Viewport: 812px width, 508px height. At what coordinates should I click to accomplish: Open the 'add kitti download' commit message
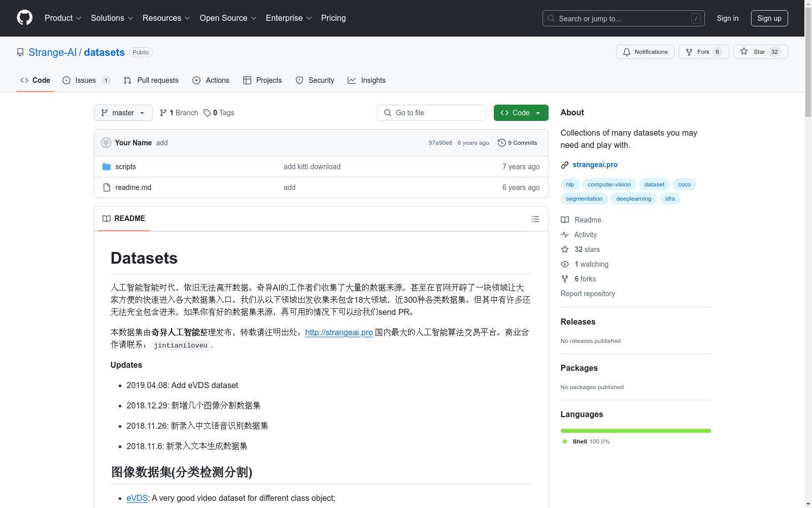(312, 167)
